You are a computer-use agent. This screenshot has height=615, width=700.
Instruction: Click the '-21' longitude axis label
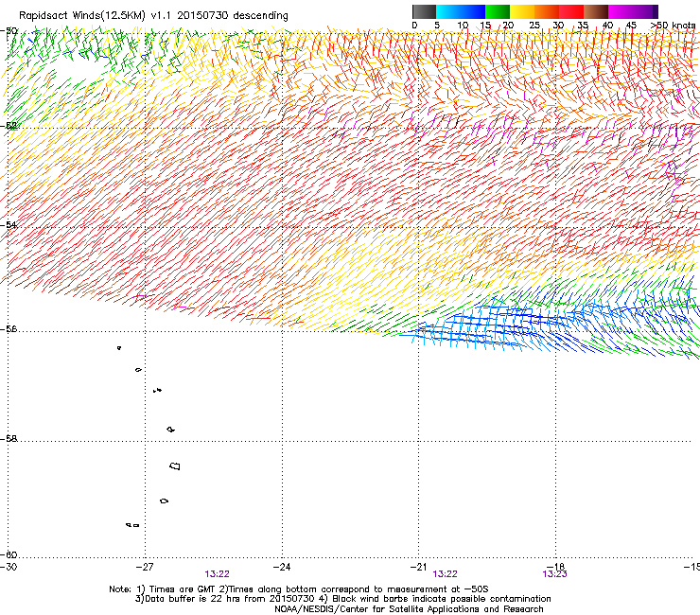tap(418, 567)
